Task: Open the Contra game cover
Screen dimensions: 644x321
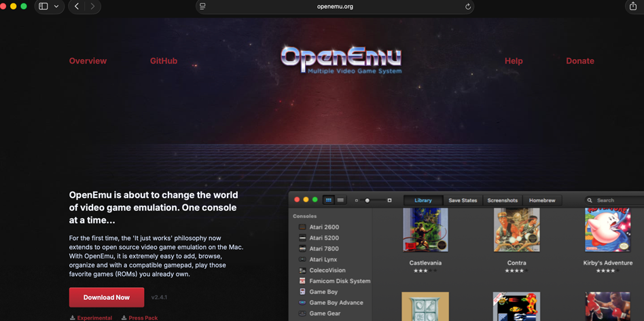Action: 517,230
